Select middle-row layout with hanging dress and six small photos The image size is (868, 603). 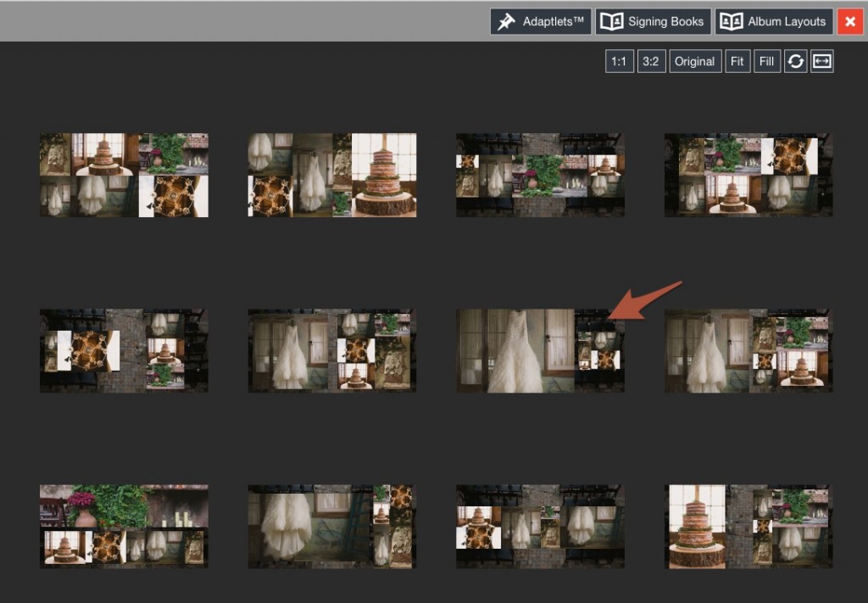coord(332,351)
